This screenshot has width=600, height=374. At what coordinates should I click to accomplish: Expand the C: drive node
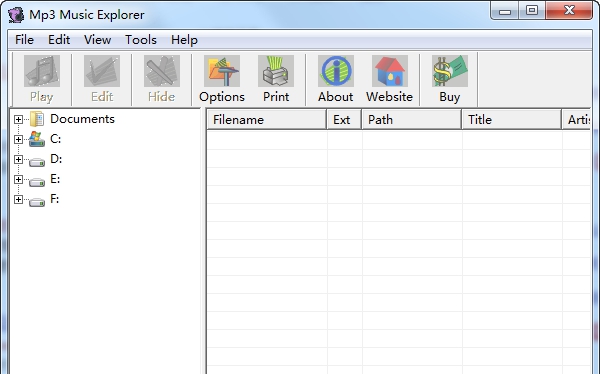pyautogui.click(x=18, y=139)
